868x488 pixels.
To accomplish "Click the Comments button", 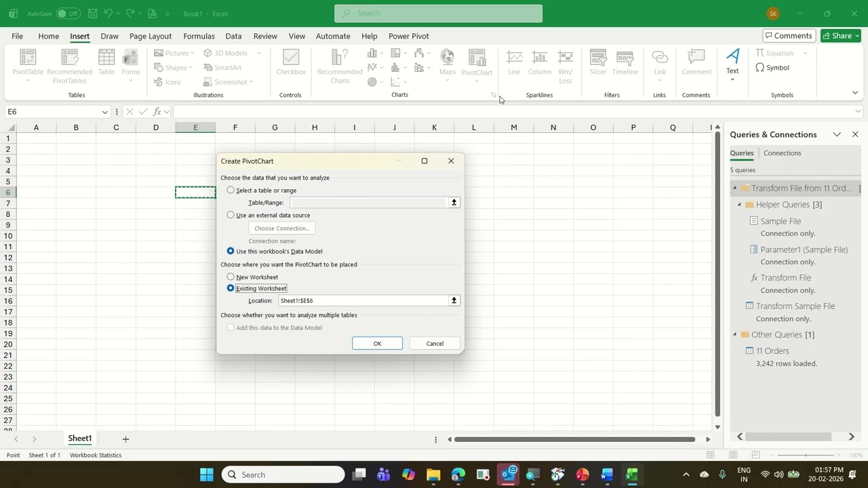I will click(789, 36).
